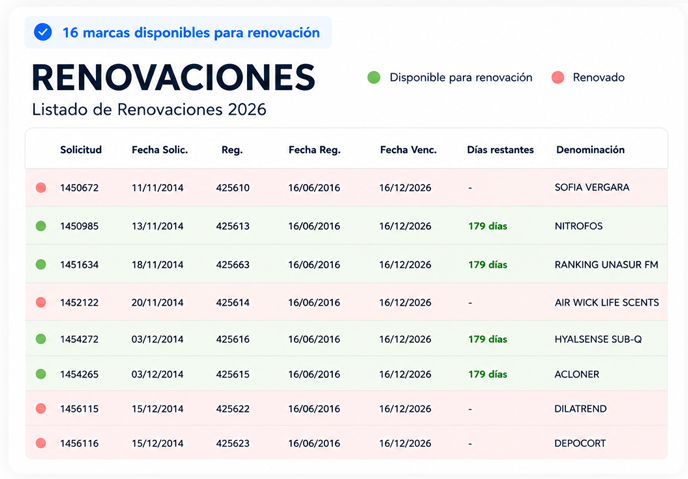Open the DILATREND denomination
The height and width of the screenshot is (479, 688).
pos(580,408)
